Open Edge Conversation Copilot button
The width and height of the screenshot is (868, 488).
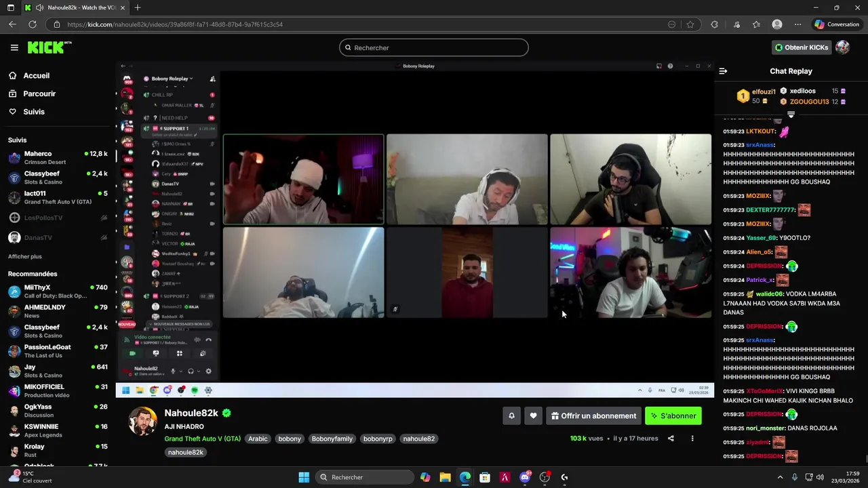pos(837,24)
